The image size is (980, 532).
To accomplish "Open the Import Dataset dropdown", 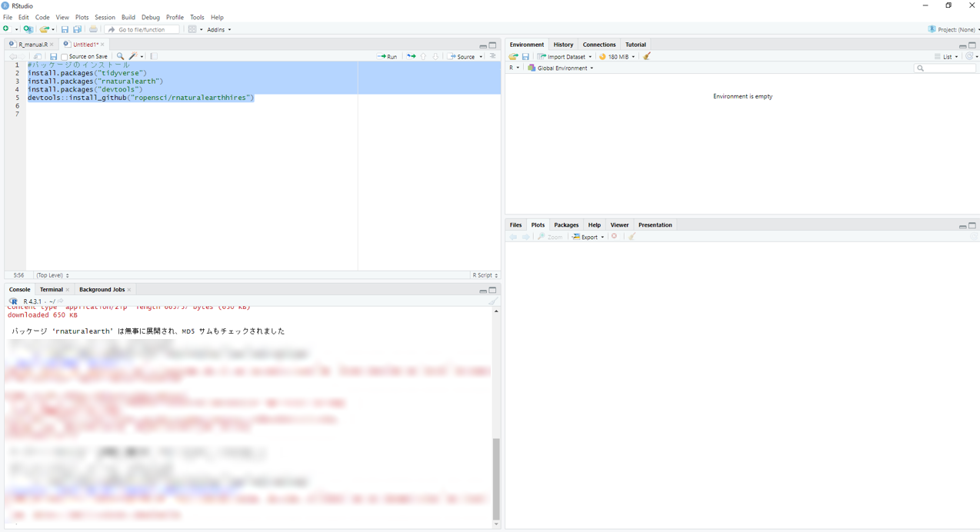I will (565, 57).
